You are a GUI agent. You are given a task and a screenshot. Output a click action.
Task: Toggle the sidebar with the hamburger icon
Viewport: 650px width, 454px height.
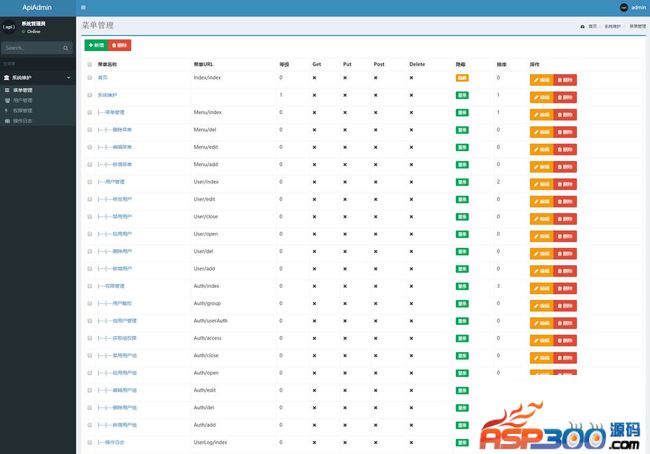(83, 8)
